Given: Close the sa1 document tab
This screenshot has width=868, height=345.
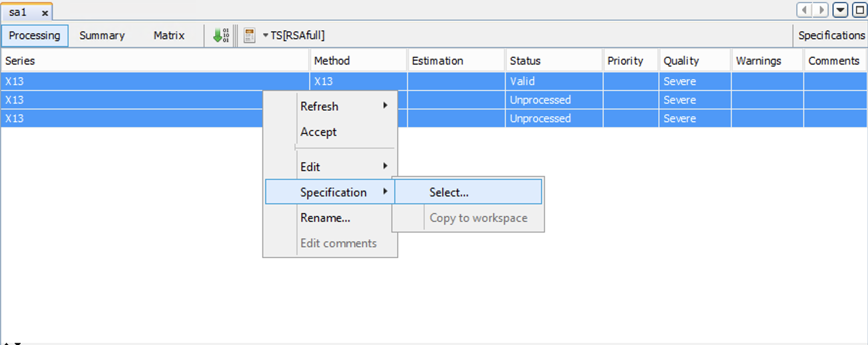Looking at the screenshot, I should pos(45,13).
